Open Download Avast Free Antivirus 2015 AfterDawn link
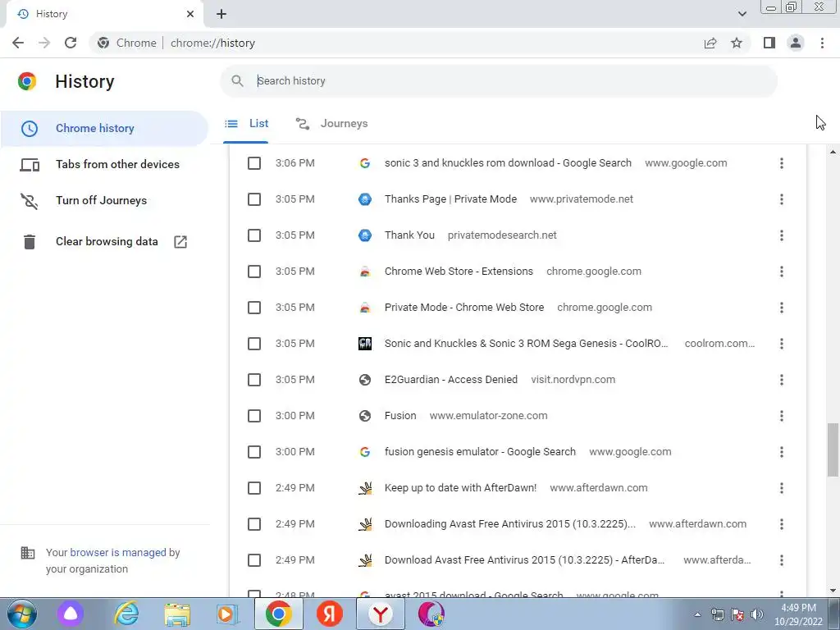The image size is (840, 630). 524,560
